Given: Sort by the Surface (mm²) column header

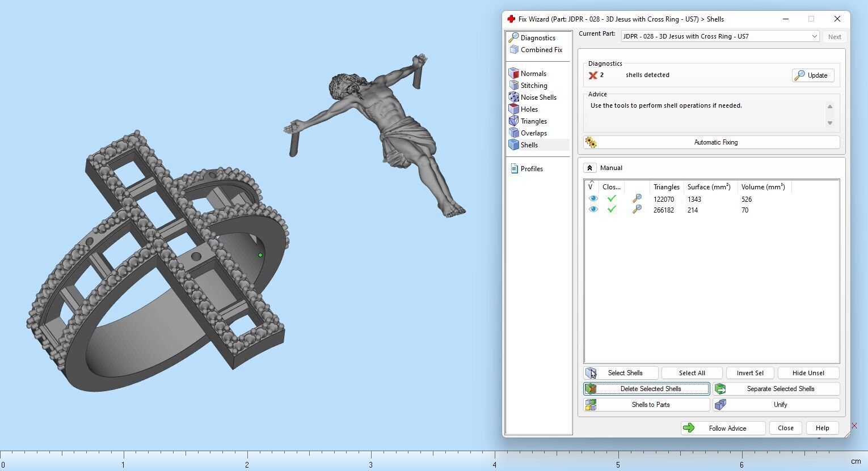Looking at the screenshot, I should point(710,187).
